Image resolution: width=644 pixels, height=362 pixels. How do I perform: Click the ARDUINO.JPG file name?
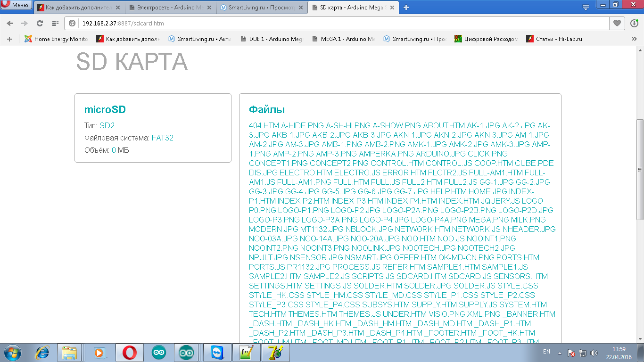click(x=441, y=154)
